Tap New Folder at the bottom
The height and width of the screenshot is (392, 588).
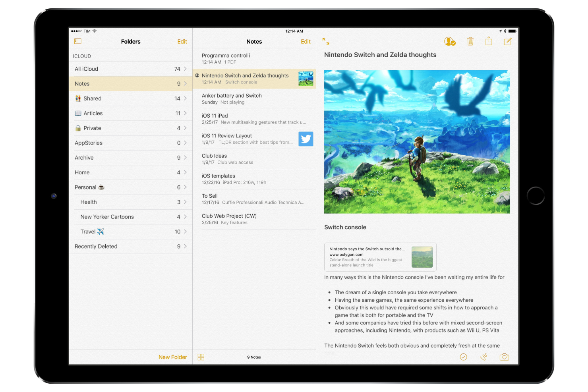tap(172, 357)
